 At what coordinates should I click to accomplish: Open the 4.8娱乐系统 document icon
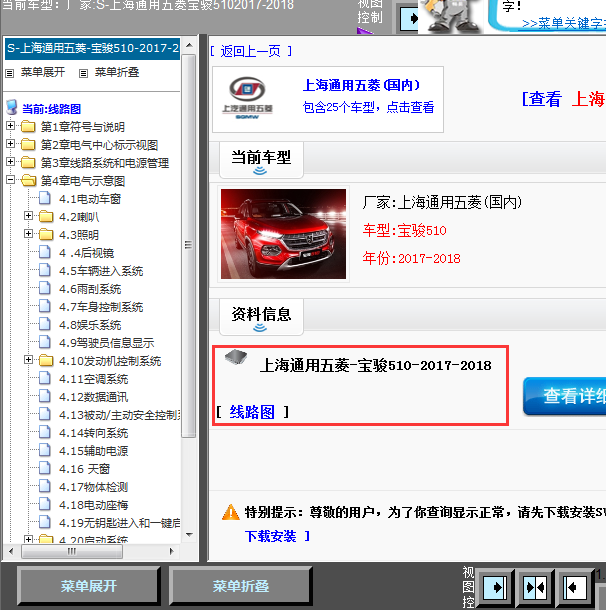(x=45, y=324)
